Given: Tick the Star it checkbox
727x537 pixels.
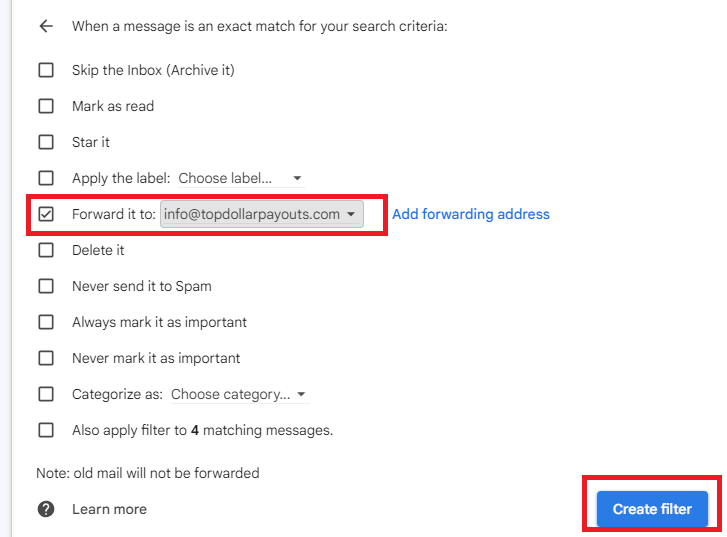Looking at the screenshot, I should (46, 142).
